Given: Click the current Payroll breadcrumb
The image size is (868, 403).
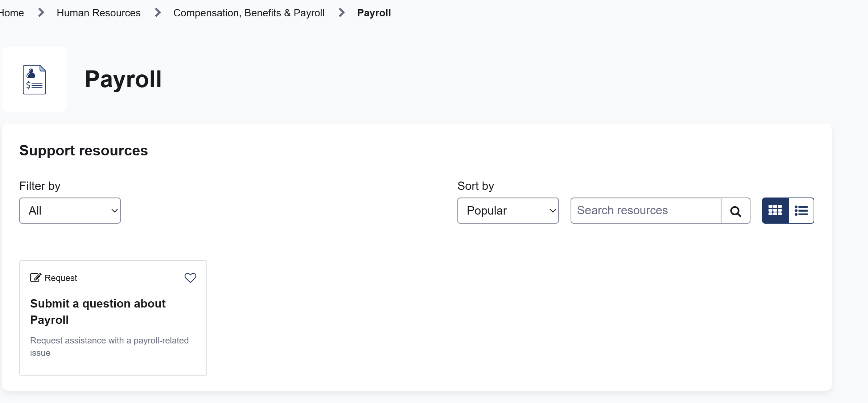Looking at the screenshot, I should 374,13.
